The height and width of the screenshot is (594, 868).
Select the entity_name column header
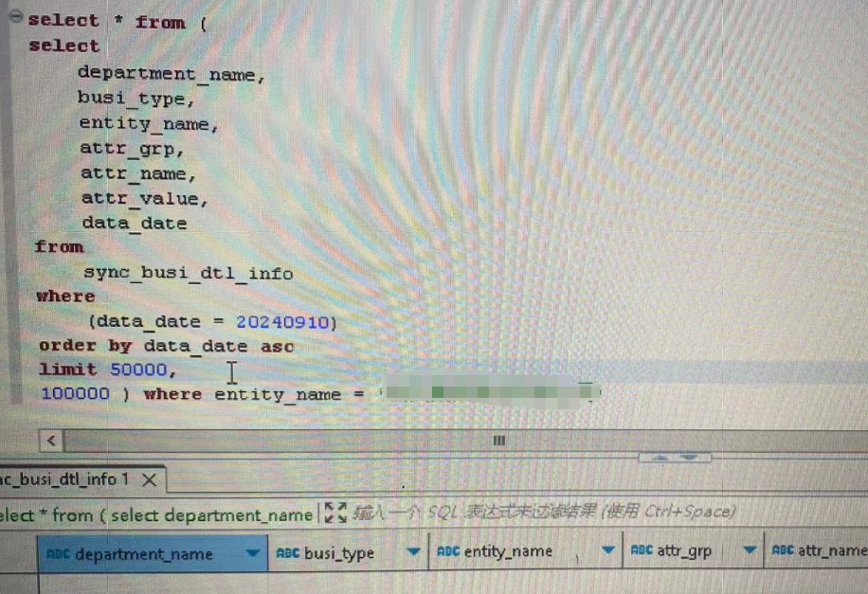coord(525,550)
